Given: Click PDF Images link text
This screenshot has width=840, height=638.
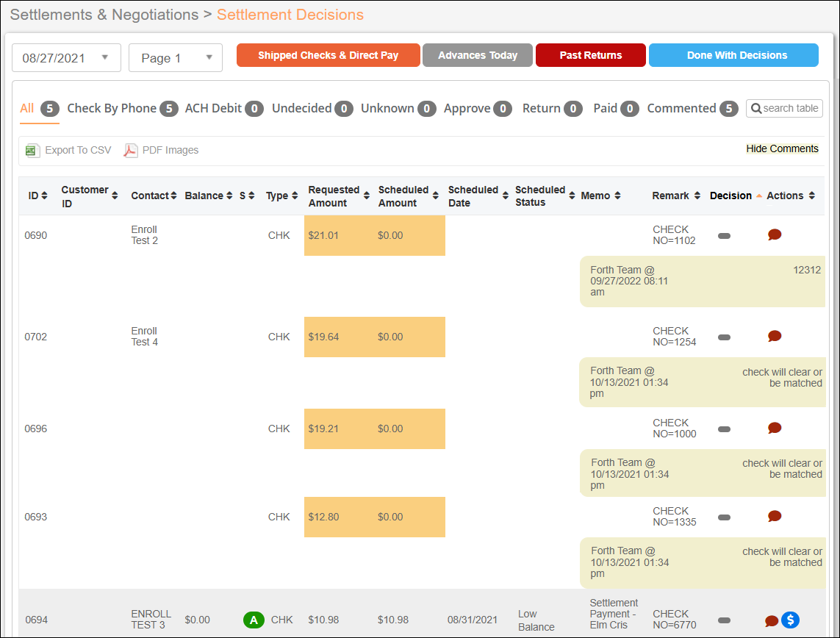Looking at the screenshot, I should point(170,150).
